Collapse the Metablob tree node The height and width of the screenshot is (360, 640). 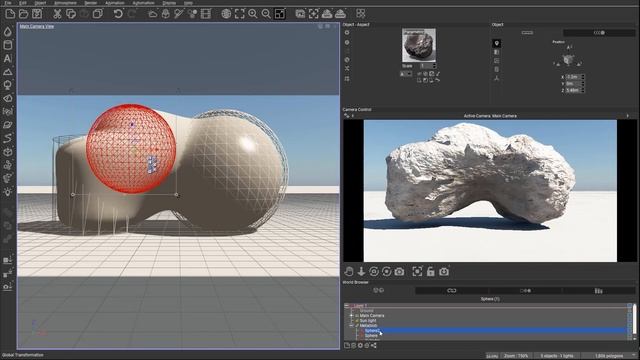click(x=351, y=326)
